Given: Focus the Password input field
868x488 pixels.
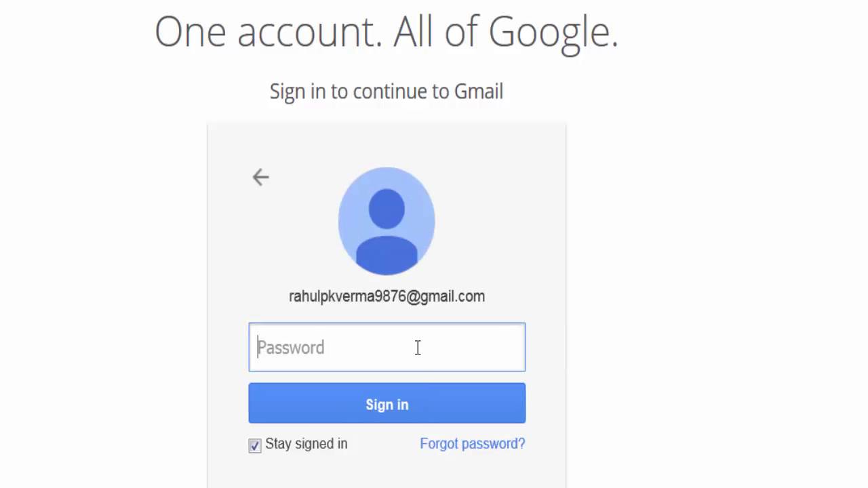Looking at the screenshot, I should click(387, 347).
